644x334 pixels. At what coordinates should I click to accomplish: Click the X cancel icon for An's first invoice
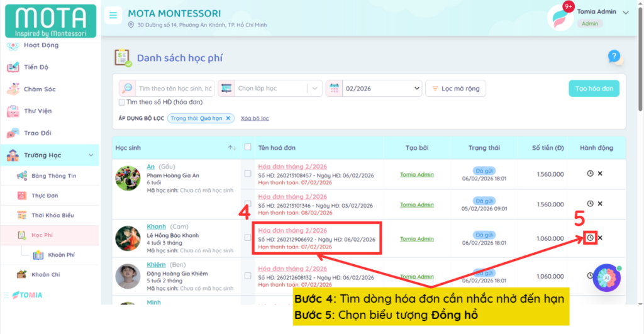coord(600,173)
